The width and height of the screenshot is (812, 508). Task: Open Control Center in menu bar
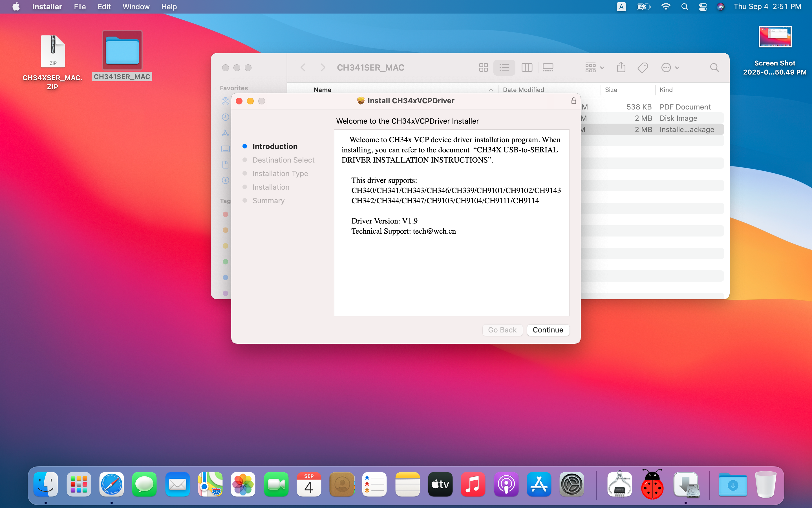tap(703, 7)
